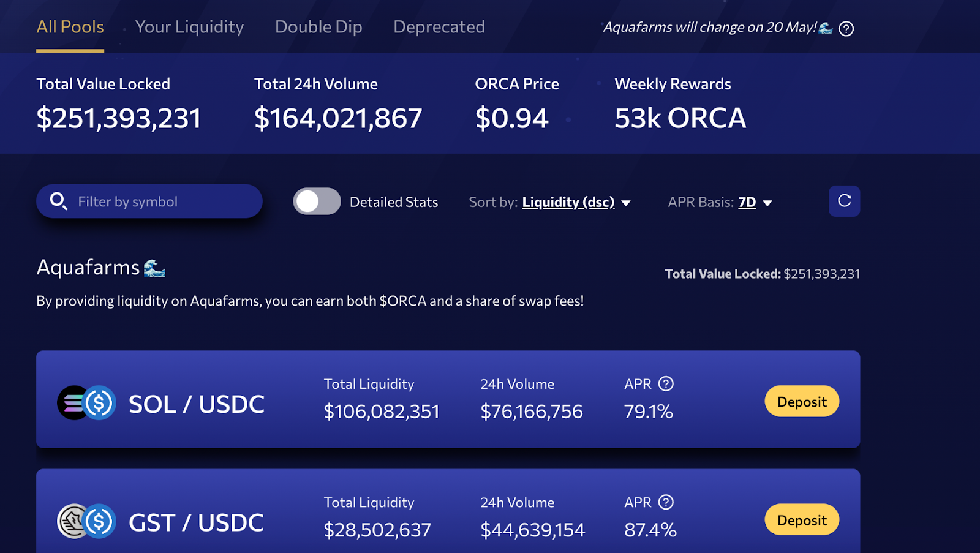Deposit into the GST / USDC pool

coord(802,519)
